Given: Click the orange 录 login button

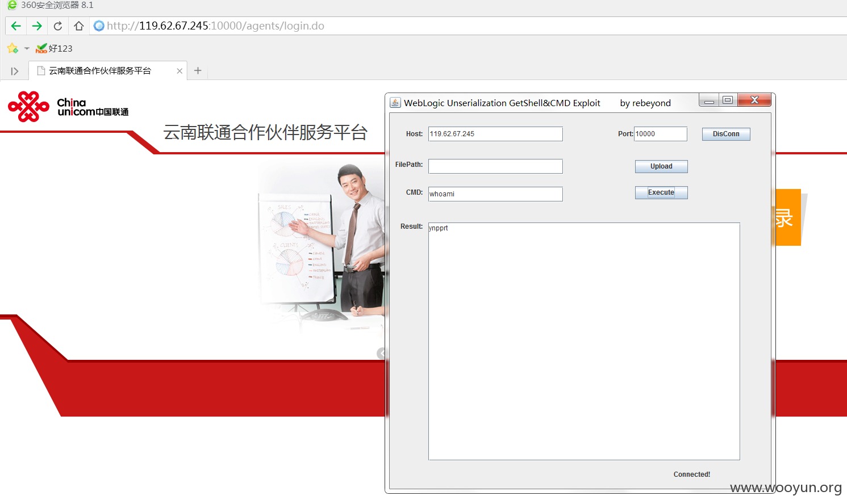Looking at the screenshot, I should coord(788,217).
